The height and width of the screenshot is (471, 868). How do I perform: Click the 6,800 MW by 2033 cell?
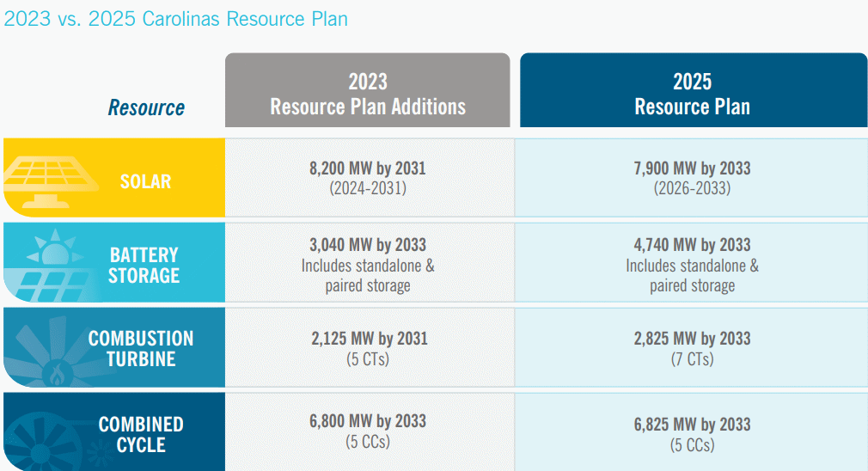367,431
